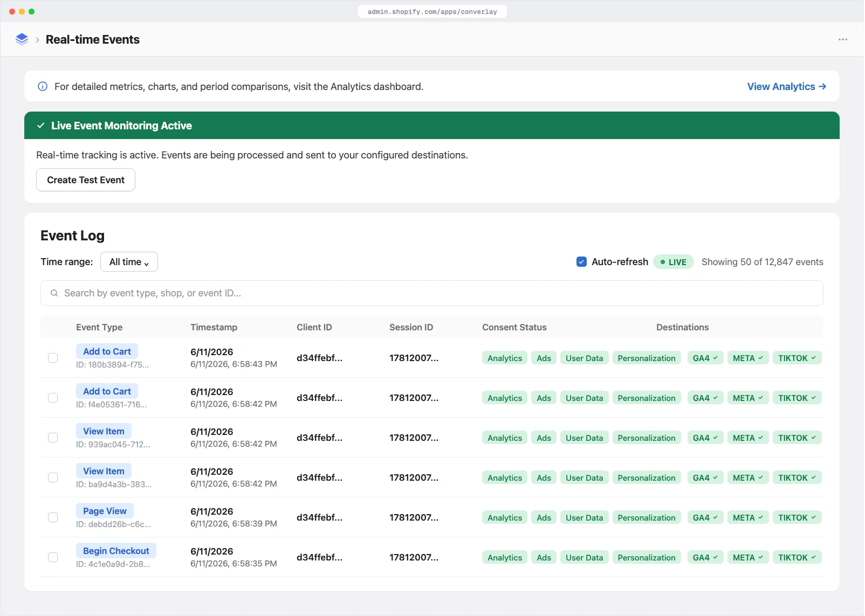Expand META destination in 939ac045 row
The width and height of the screenshot is (865, 616).
pos(747,438)
